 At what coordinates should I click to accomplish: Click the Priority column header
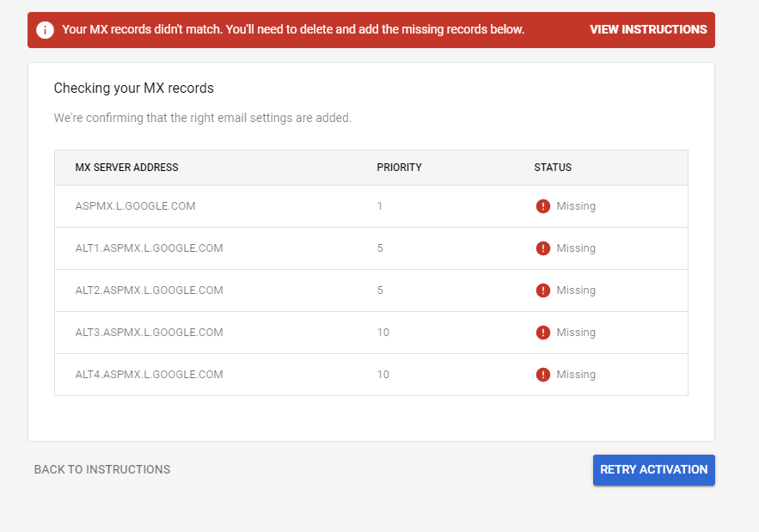(x=399, y=168)
